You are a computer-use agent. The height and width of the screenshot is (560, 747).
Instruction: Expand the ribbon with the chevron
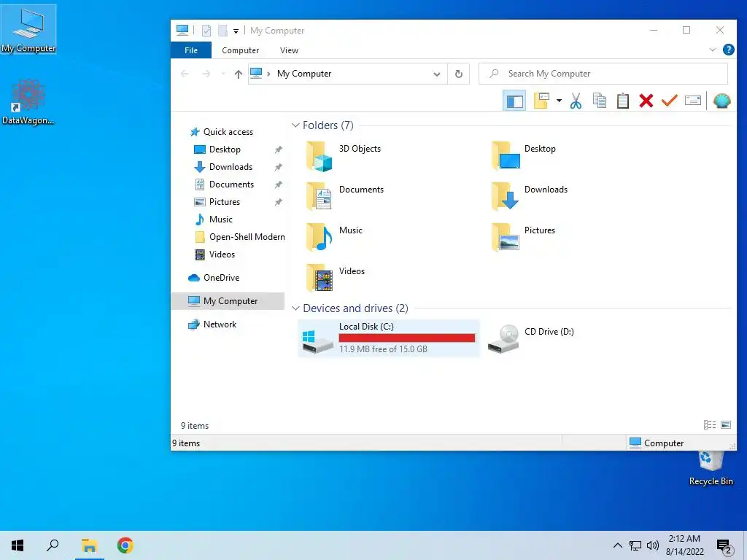point(713,50)
